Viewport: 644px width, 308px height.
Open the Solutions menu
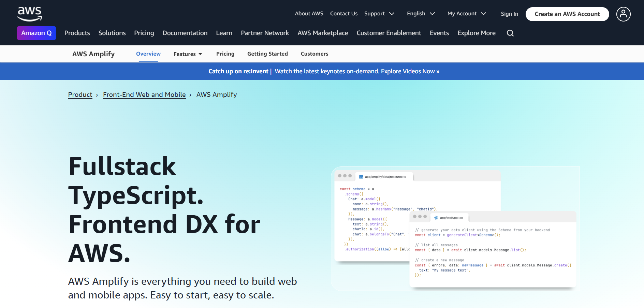tap(112, 33)
